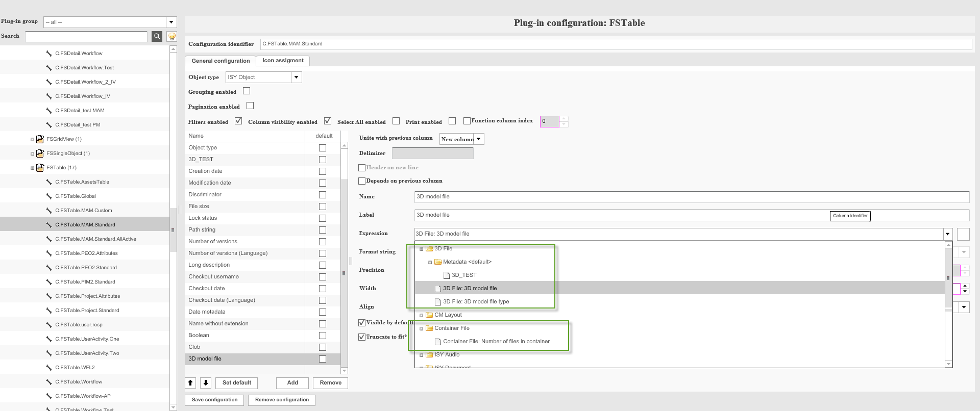980x411 pixels.
Task: Click the lightbulb hint icon
Action: click(172, 36)
